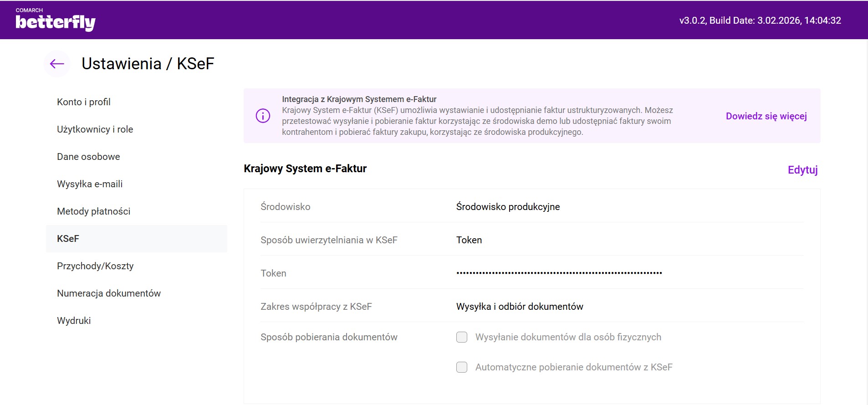
Task: Click Wysyłka i odbiór dokumentów value
Action: (520, 307)
